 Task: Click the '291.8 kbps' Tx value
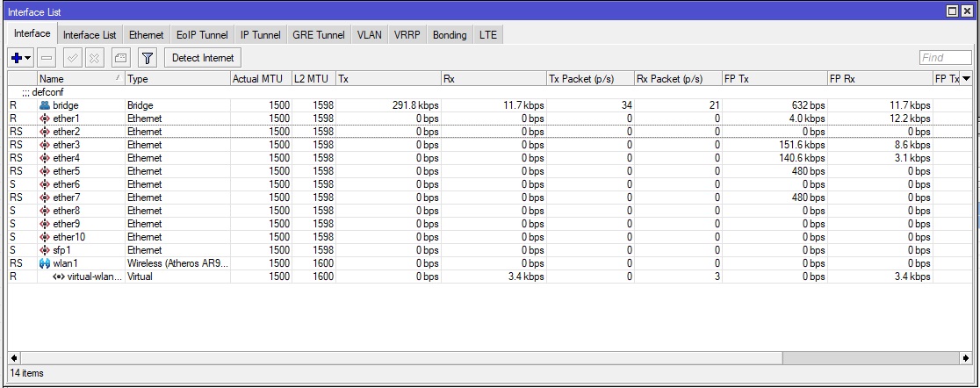pos(415,105)
